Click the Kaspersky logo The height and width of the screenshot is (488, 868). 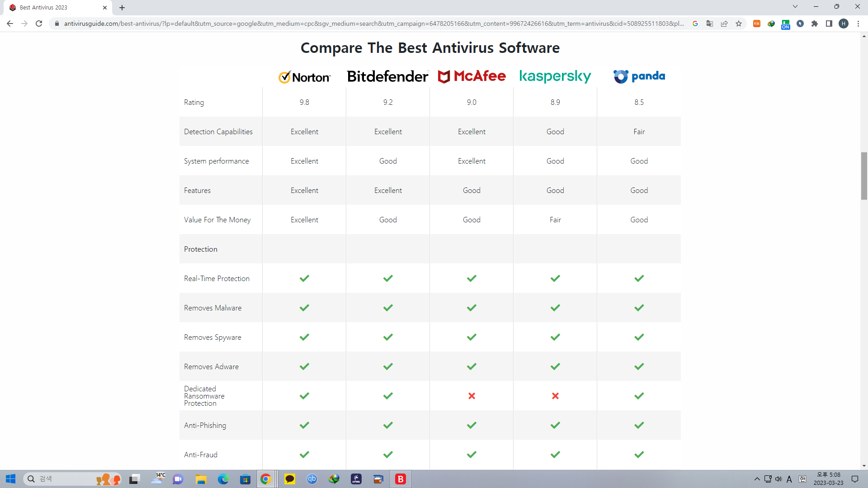coord(555,76)
